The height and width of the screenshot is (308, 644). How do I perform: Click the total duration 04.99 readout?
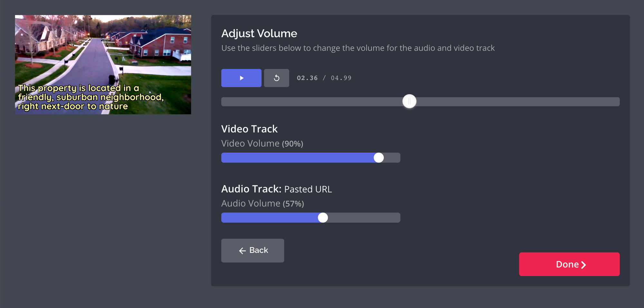[341, 78]
